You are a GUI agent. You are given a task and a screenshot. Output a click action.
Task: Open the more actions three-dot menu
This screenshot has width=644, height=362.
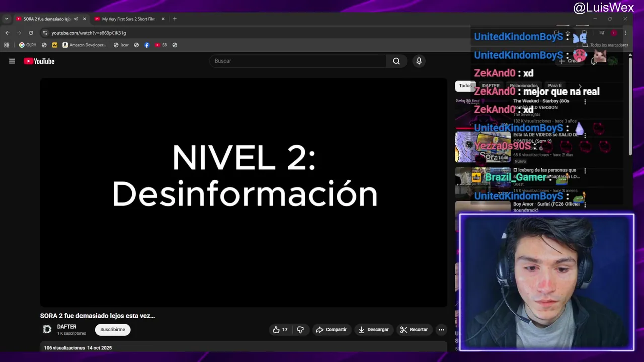click(441, 330)
